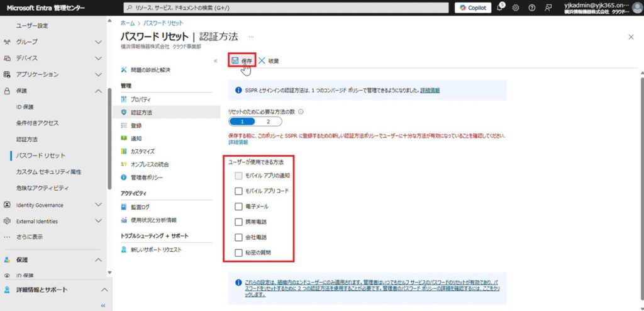Open the account avatar icon

coord(638,8)
